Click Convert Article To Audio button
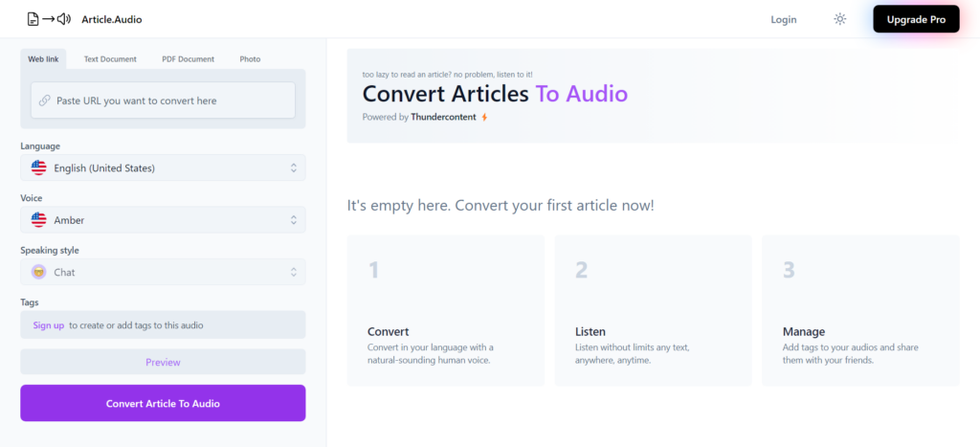Image resolution: width=980 pixels, height=447 pixels. 163,403
